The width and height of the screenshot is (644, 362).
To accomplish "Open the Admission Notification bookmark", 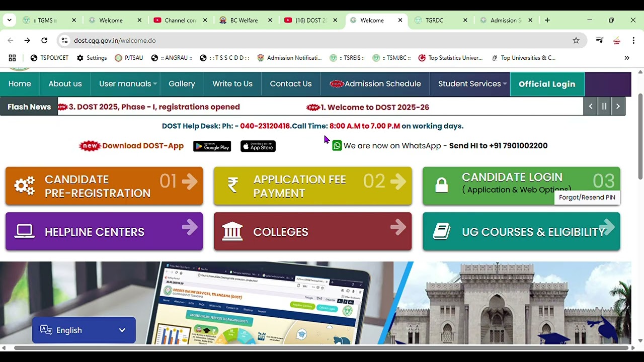I will [x=289, y=58].
